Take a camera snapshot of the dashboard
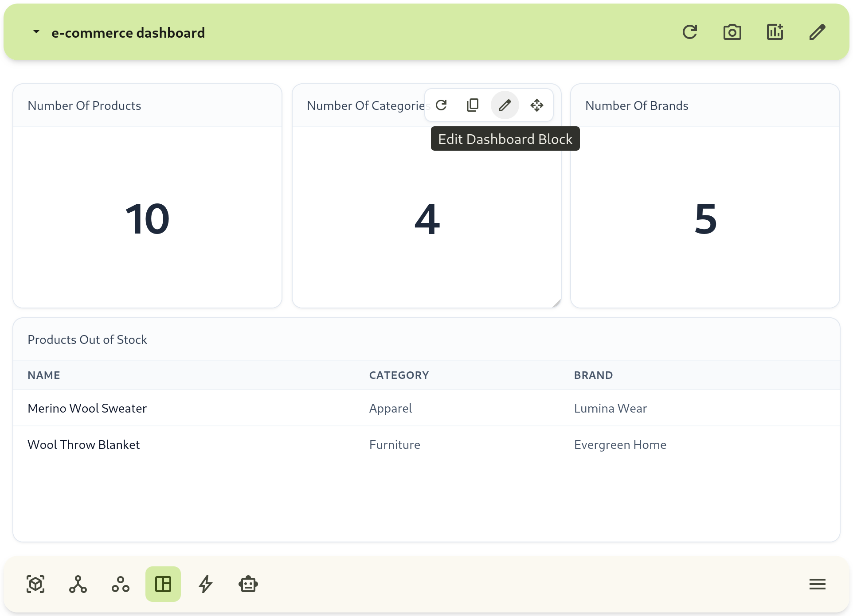853x616 pixels. point(732,31)
